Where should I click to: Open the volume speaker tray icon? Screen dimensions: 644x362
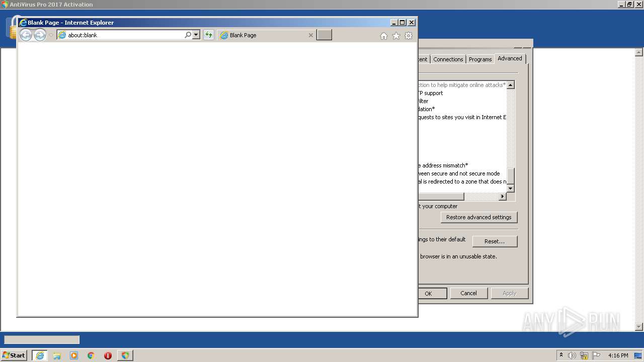tap(572, 355)
